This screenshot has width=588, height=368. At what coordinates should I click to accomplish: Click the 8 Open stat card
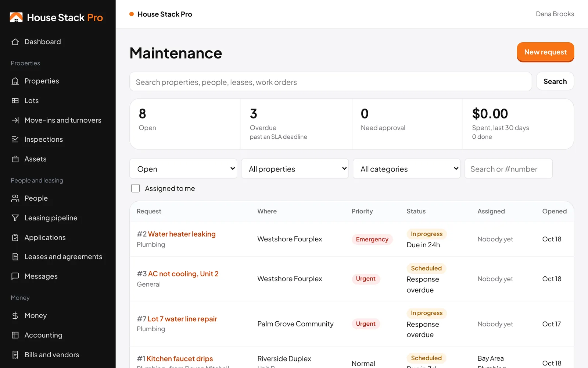pos(185,124)
